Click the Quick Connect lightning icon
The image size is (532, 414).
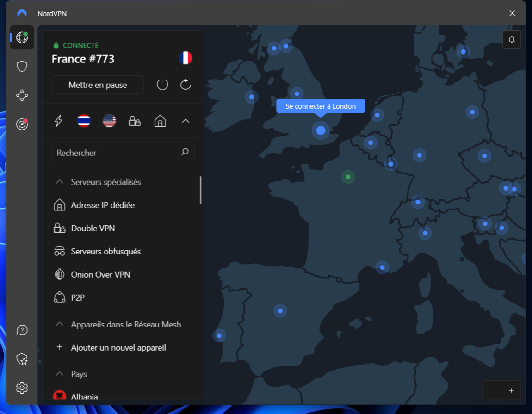(x=59, y=121)
